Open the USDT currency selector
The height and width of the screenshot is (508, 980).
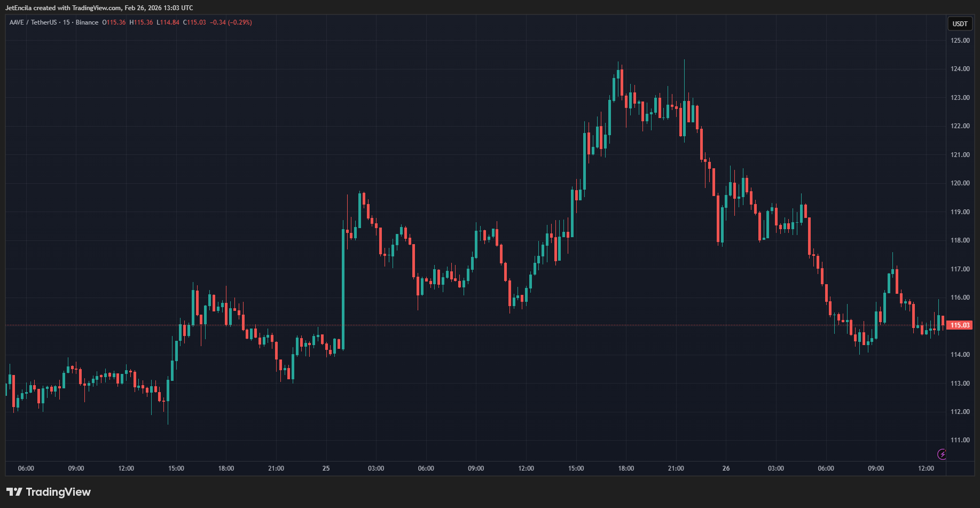click(x=960, y=24)
